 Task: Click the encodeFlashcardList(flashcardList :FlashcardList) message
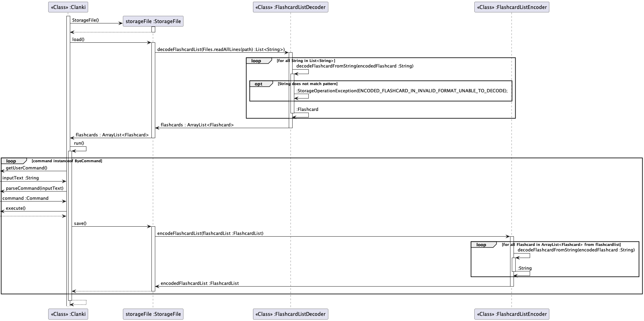point(210,234)
